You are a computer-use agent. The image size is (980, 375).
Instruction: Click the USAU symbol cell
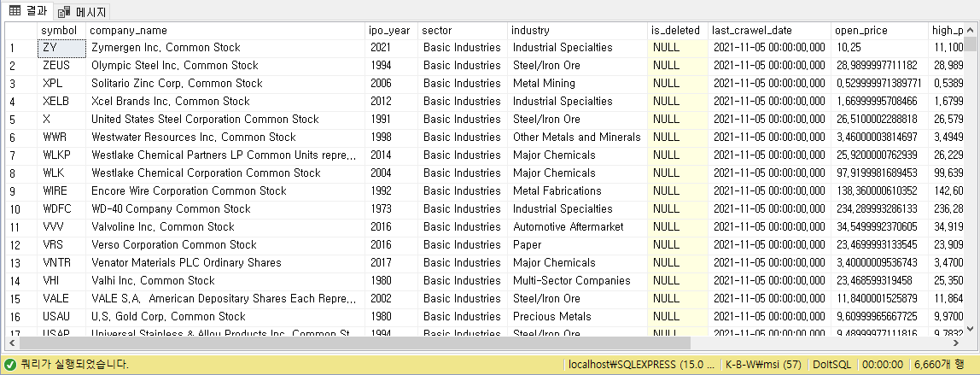click(x=61, y=316)
